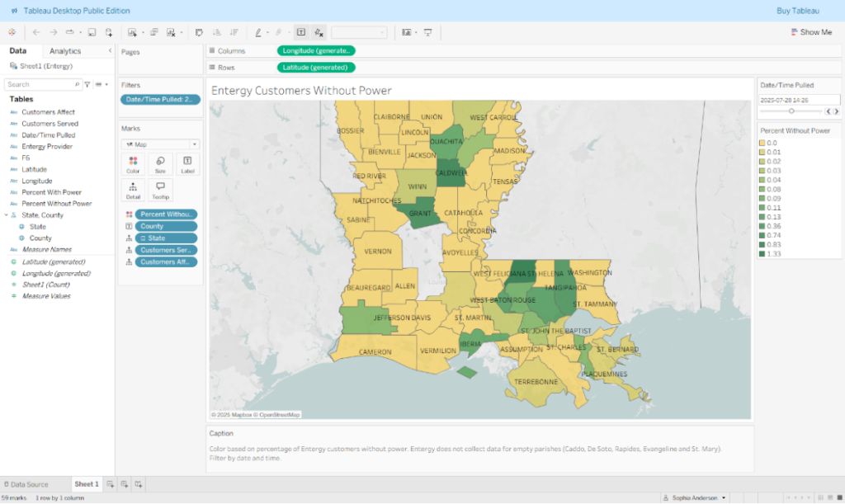The height and width of the screenshot is (504, 845).
Task: Click the Tooltip marks card button
Action: [161, 191]
